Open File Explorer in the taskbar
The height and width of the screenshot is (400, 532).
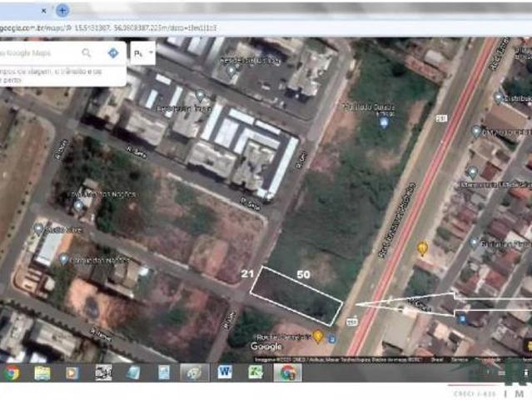click(x=42, y=372)
